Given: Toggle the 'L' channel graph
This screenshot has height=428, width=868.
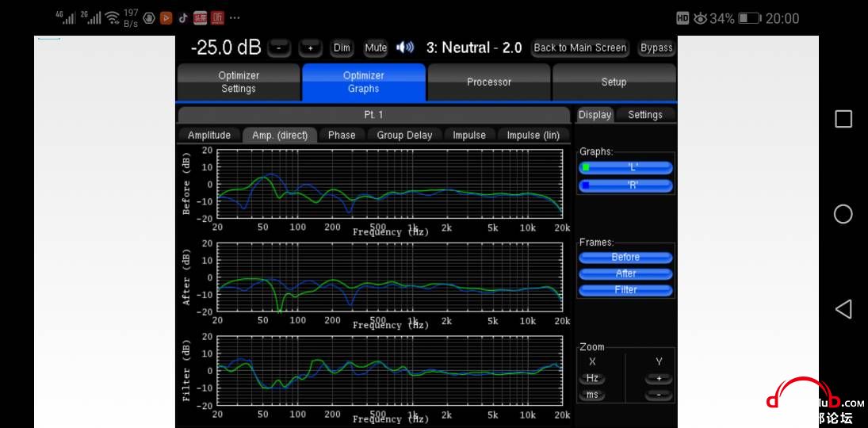Looking at the screenshot, I should tap(625, 168).
